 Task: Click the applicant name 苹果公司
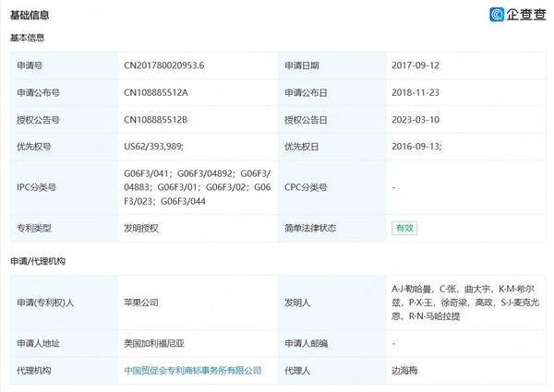(x=141, y=303)
